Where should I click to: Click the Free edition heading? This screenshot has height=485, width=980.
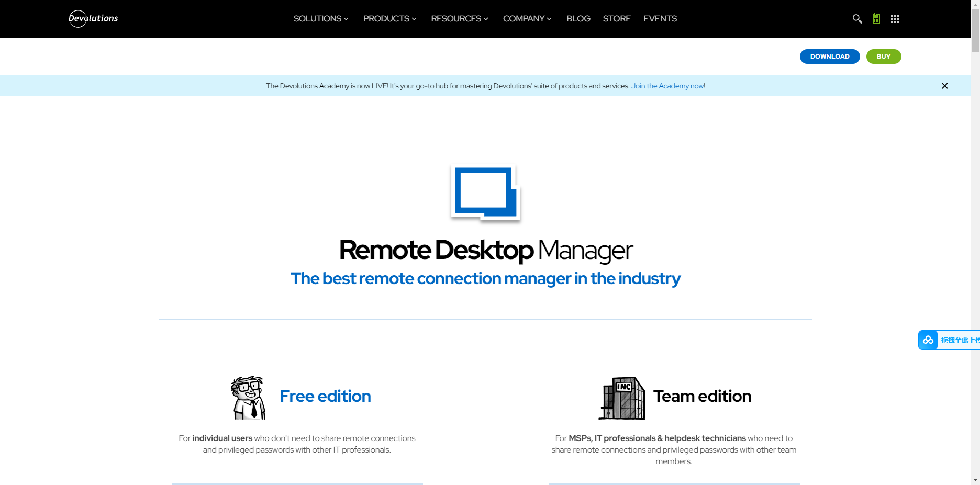tap(325, 396)
